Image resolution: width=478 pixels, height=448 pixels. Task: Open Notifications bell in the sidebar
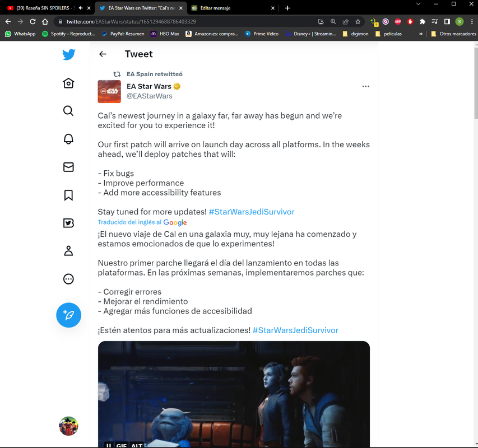[68, 139]
